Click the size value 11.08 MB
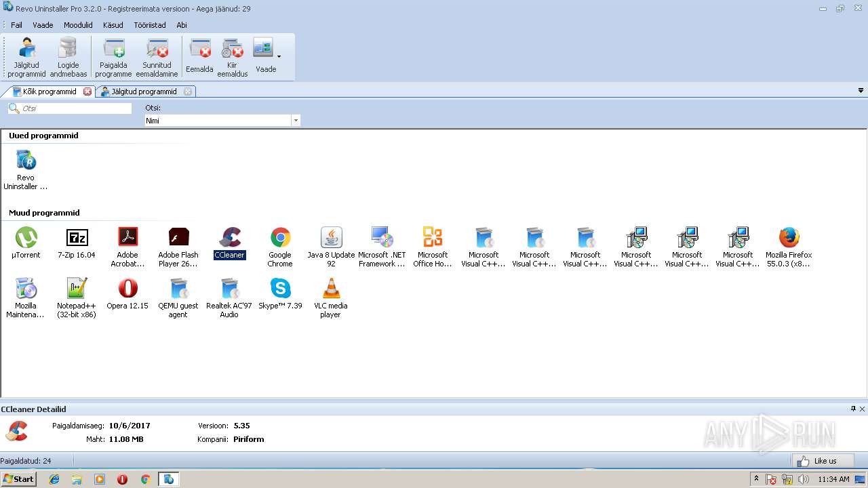The image size is (868, 488). coord(126,439)
